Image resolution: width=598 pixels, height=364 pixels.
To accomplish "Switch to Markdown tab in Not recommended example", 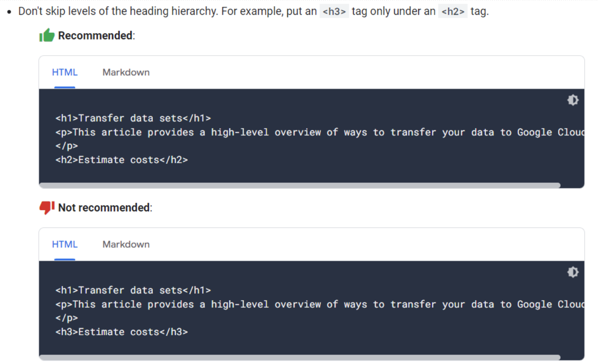I will coord(126,244).
